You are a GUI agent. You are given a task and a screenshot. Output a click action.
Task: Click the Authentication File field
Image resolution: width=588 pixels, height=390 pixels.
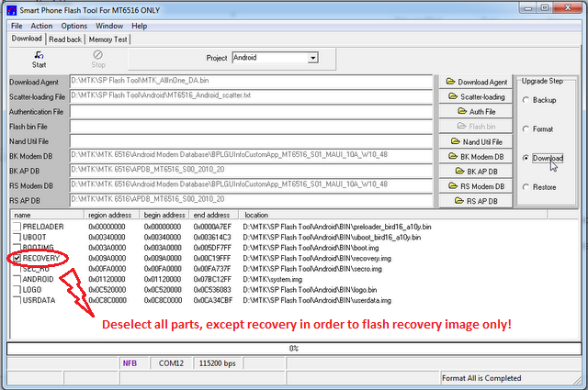[x=251, y=111]
